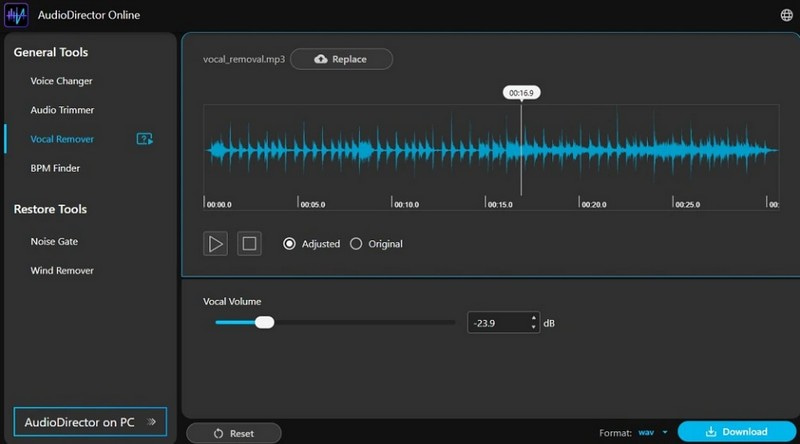This screenshot has height=444, width=800.
Task: Click the Reset button
Action: [233, 433]
